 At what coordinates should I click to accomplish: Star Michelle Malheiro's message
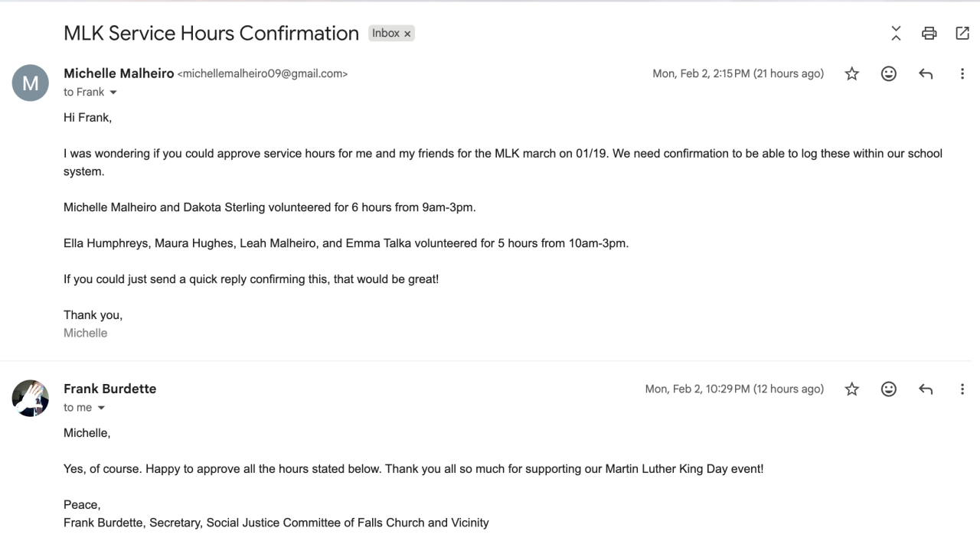pos(851,74)
